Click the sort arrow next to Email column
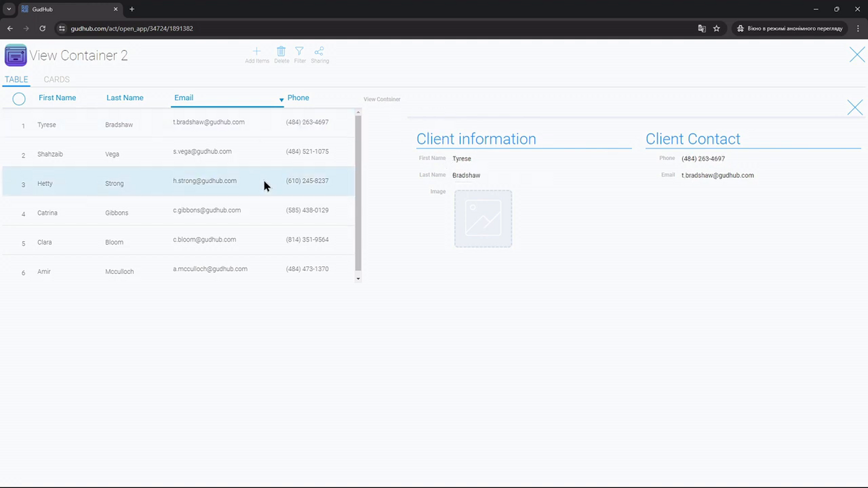 [281, 100]
